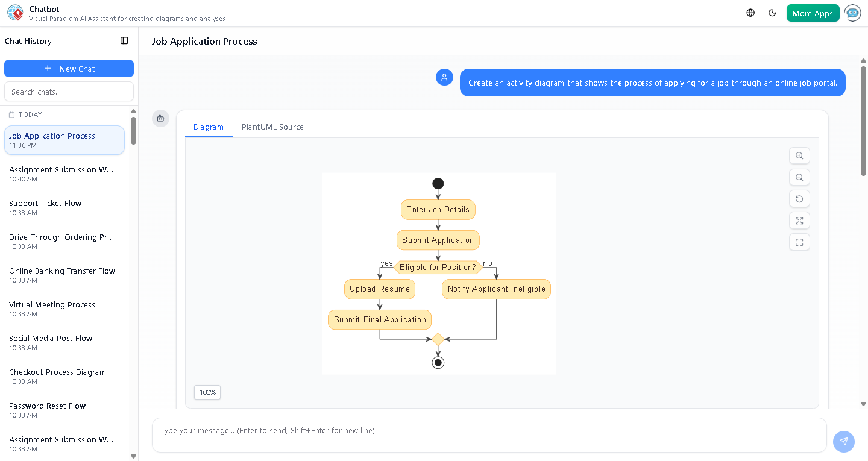Image resolution: width=868 pixels, height=461 pixels.
Task: Click the user avatar icon in the header
Action: (852, 13)
